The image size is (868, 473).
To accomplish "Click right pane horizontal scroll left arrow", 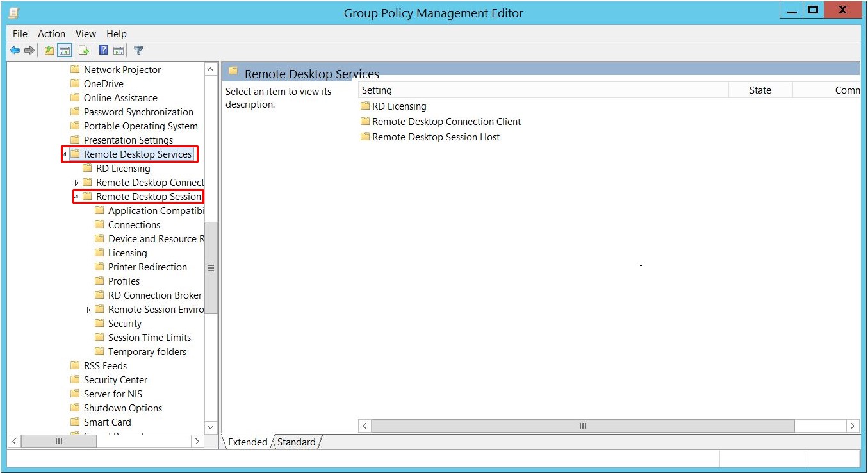I will pyautogui.click(x=364, y=426).
